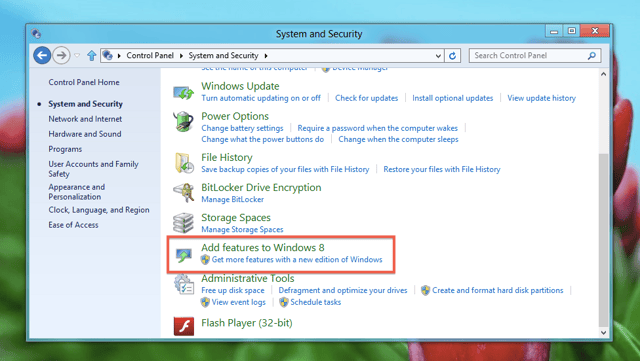Click View event logs link

pyautogui.click(x=238, y=302)
